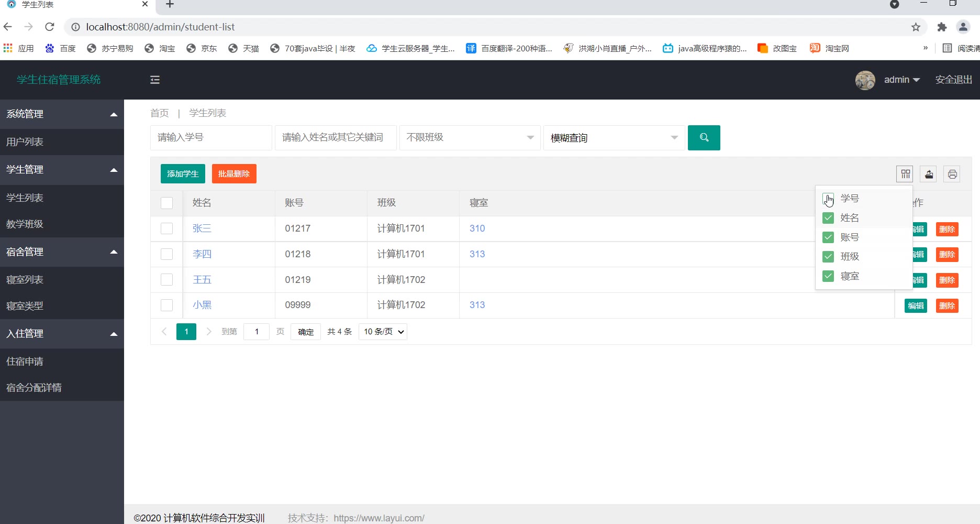Open the column filter grid icon
The image size is (980, 524).
click(x=905, y=174)
